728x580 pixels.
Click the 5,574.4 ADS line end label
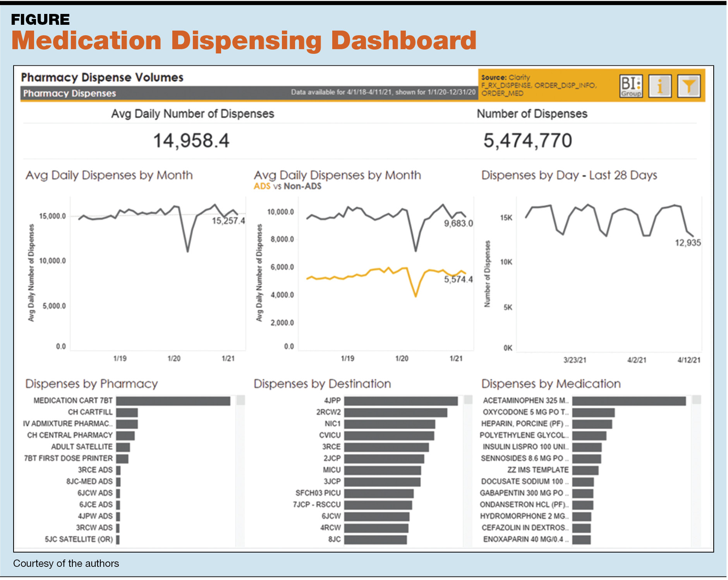(x=458, y=279)
